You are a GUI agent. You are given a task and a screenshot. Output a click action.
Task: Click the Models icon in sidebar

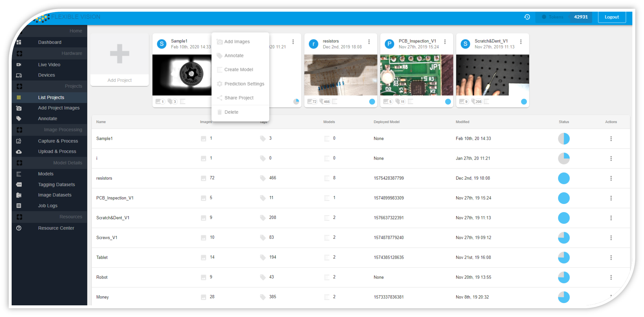19,174
